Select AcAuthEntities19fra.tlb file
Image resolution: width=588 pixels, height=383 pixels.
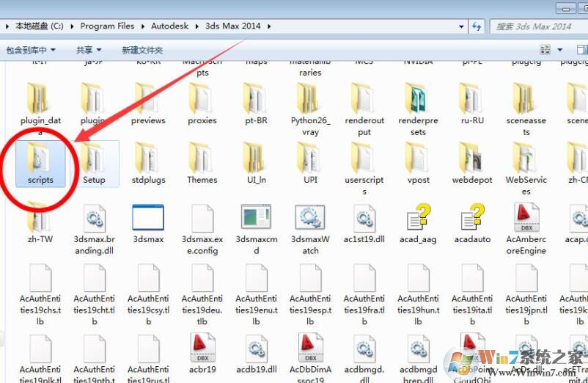(x=364, y=294)
